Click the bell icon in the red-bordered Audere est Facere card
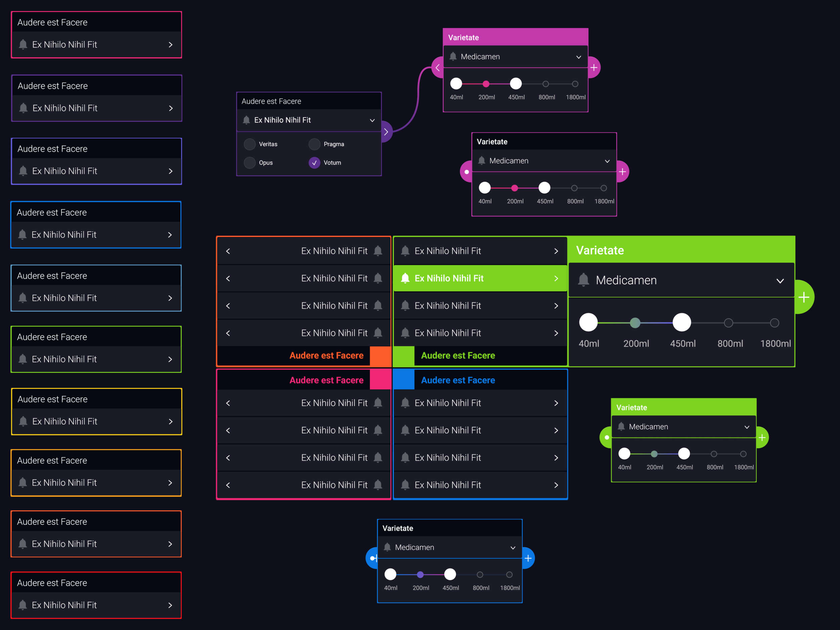Screen dimensions: 840x630 [23, 605]
